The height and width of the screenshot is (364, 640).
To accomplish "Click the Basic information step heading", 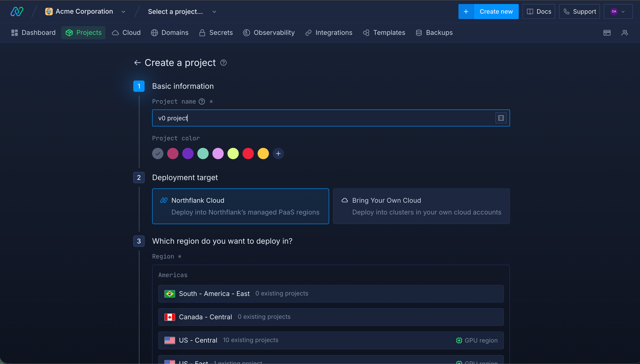I will (183, 86).
